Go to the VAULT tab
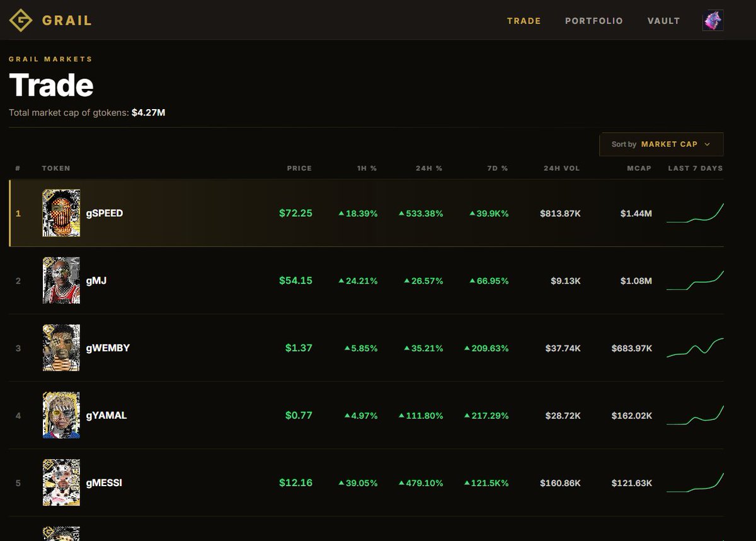The height and width of the screenshot is (541, 756). point(664,21)
